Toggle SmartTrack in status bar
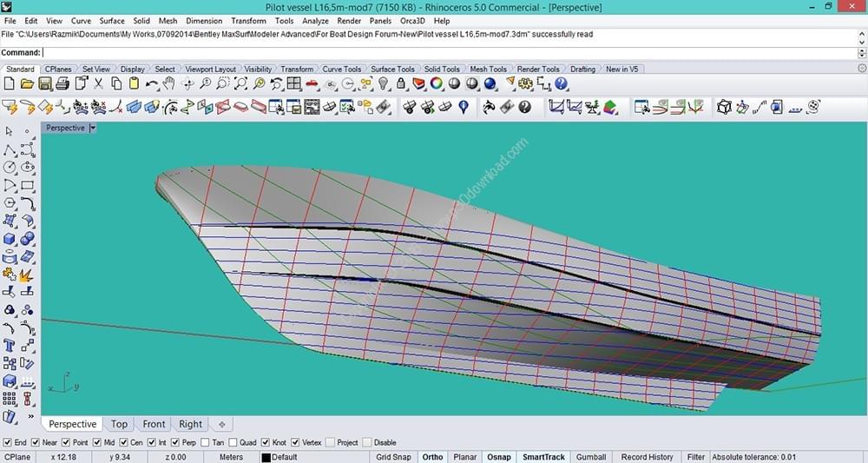 (543, 457)
